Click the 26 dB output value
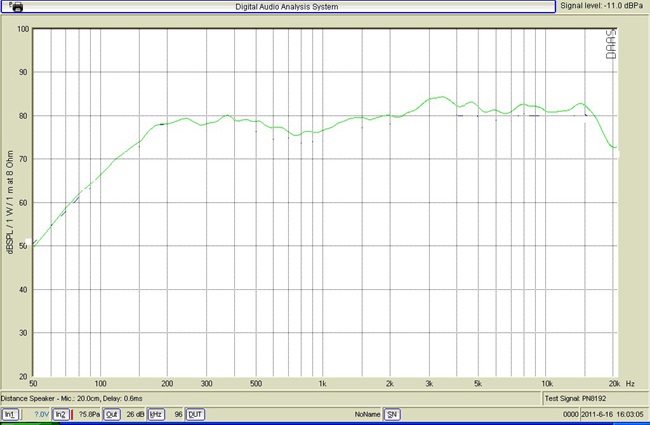The height and width of the screenshot is (425, 650). point(135,414)
